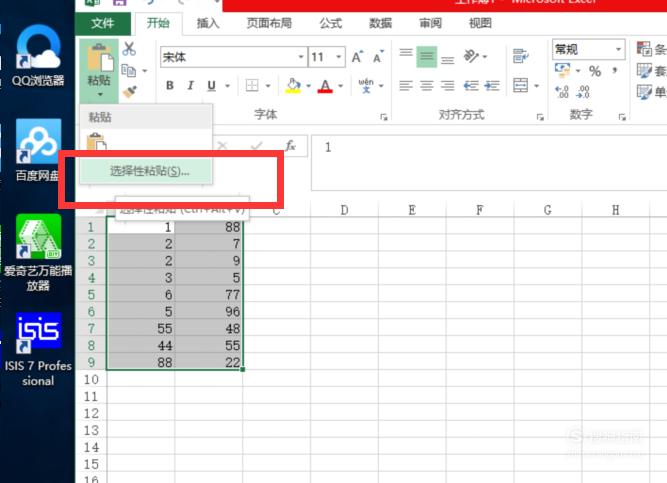This screenshot has width=667, height=483.
Task: Switch to the 审阅 tab
Action: [x=430, y=23]
